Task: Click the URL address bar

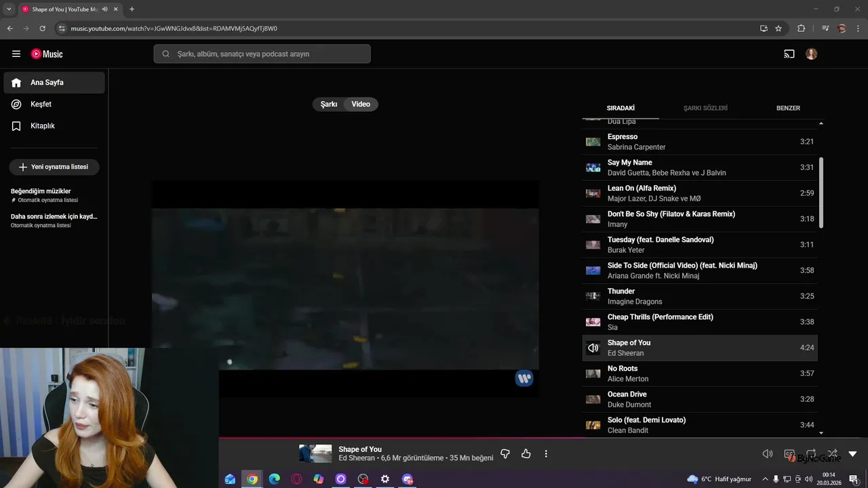Action: point(407,28)
